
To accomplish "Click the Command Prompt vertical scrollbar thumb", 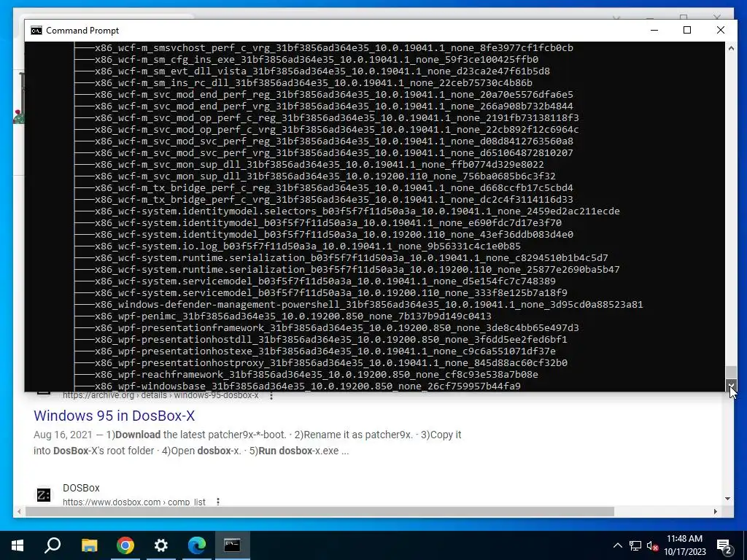I will (731, 373).
